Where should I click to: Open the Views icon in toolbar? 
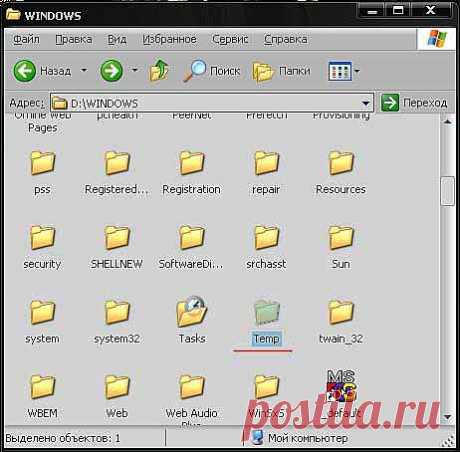click(340, 71)
